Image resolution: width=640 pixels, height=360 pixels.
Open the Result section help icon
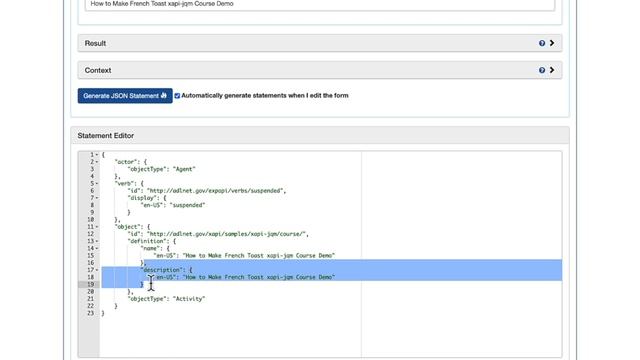pyautogui.click(x=542, y=43)
